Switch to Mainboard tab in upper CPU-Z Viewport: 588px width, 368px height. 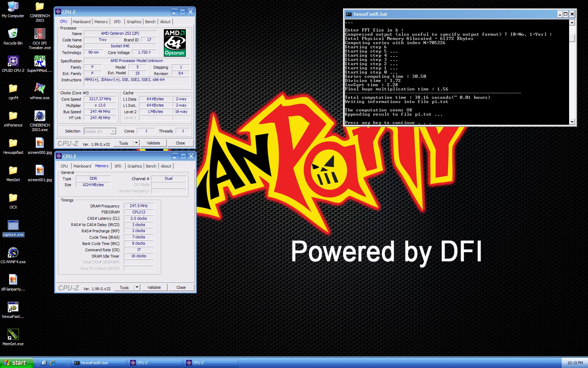pos(82,22)
